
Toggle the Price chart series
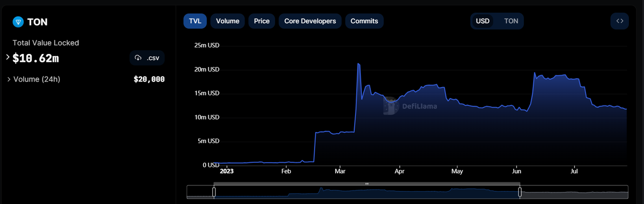pyautogui.click(x=262, y=21)
